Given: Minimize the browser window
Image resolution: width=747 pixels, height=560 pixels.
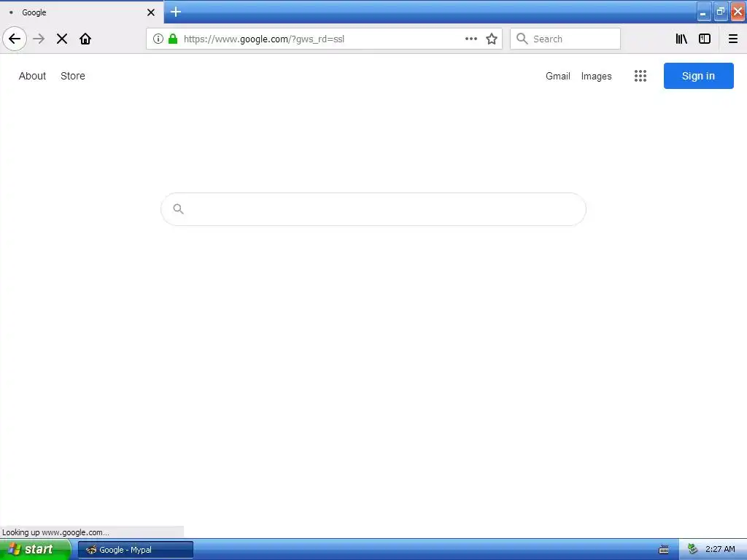Looking at the screenshot, I should (x=704, y=12).
